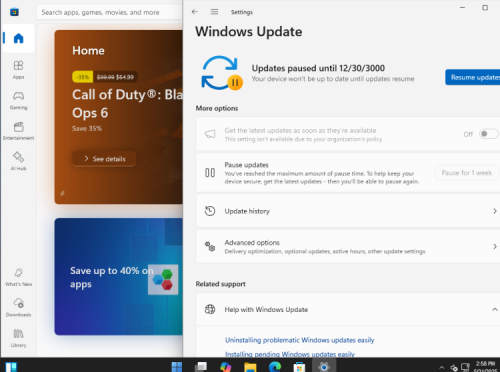The height and width of the screenshot is (372, 500).
Task: Toggle Get the latest updates switch
Action: (488, 134)
